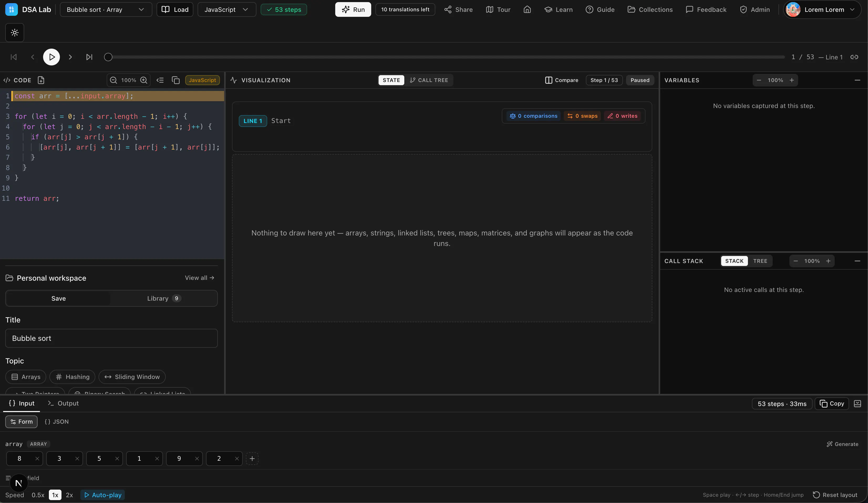Image resolution: width=868 pixels, height=503 pixels.
Task: Start the Tour
Action: click(x=498, y=10)
